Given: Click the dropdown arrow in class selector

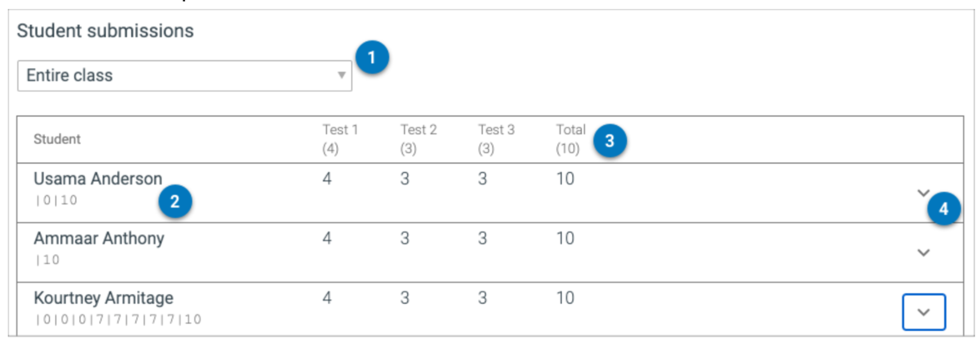Looking at the screenshot, I should coord(341,75).
